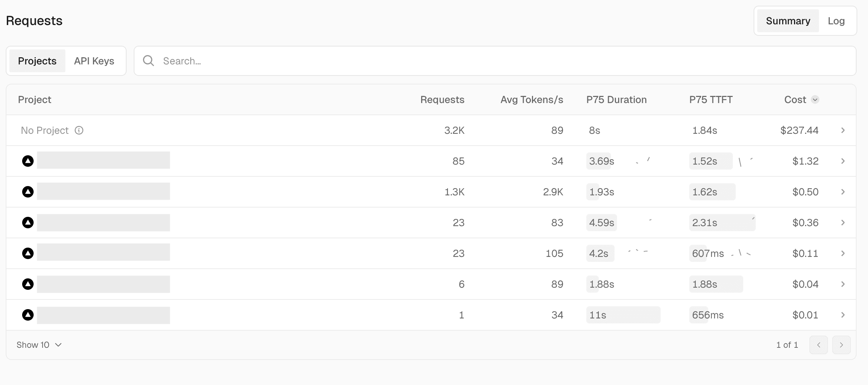Screen dimensions: 868x385
Task: Switch to the Summary view
Action: coord(788,21)
